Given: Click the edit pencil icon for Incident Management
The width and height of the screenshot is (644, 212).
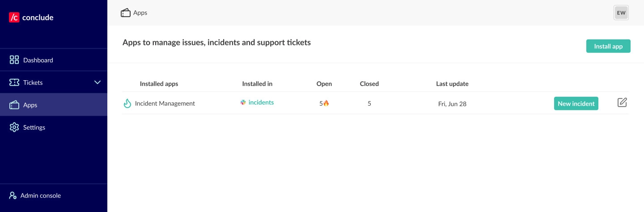Looking at the screenshot, I should (622, 103).
